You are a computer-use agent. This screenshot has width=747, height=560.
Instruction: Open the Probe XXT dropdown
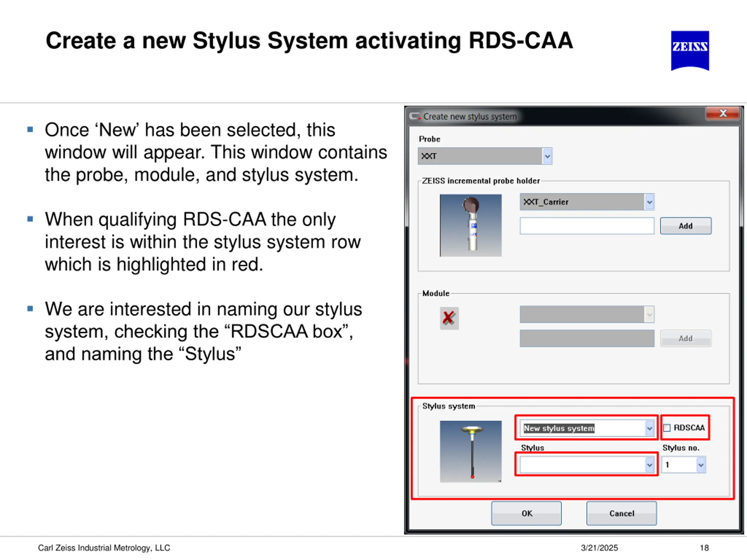click(x=547, y=156)
